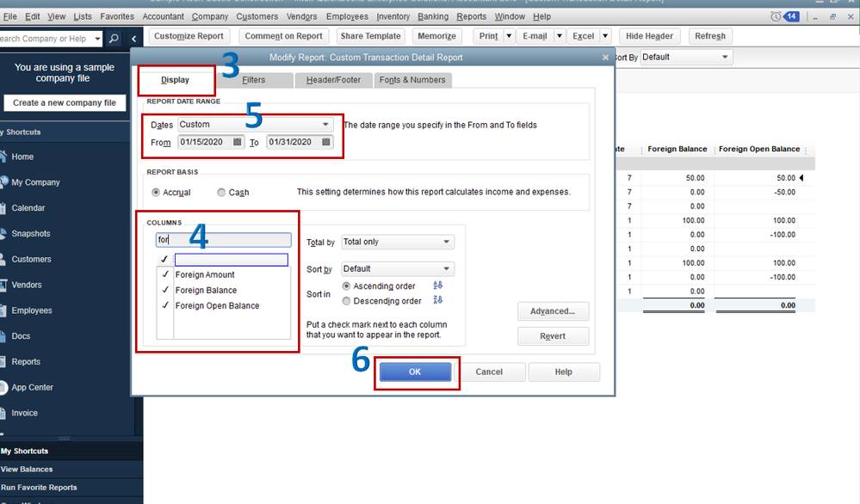The image size is (860, 504).
Task: Switch to the Fonts & Numbers tab
Action: click(x=412, y=80)
